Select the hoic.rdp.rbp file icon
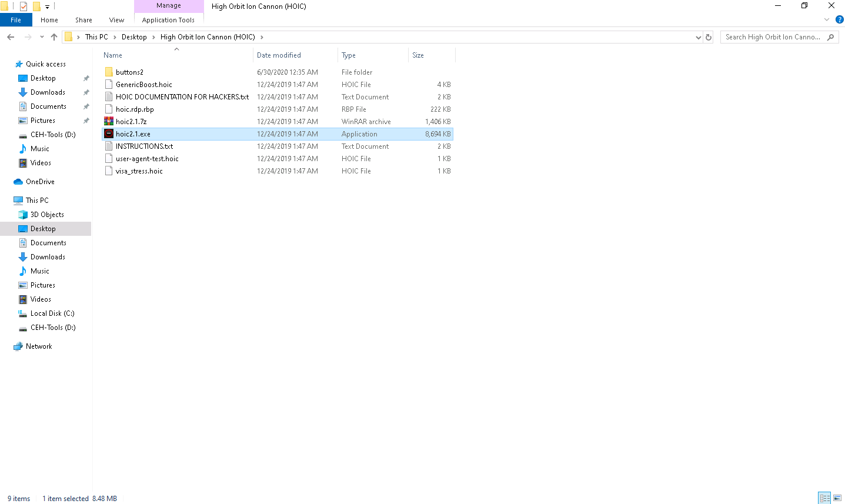 tap(109, 109)
